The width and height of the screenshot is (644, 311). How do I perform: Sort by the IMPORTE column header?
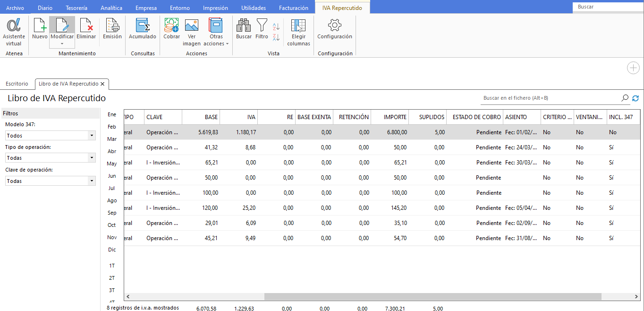pos(390,117)
